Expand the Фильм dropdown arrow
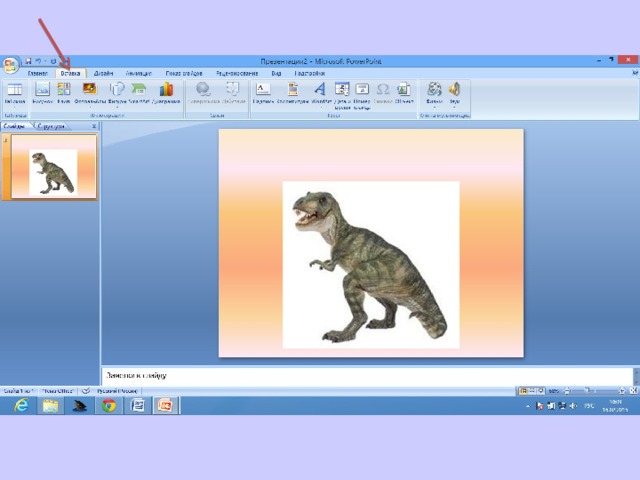 pyautogui.click(x=434, y=108)
